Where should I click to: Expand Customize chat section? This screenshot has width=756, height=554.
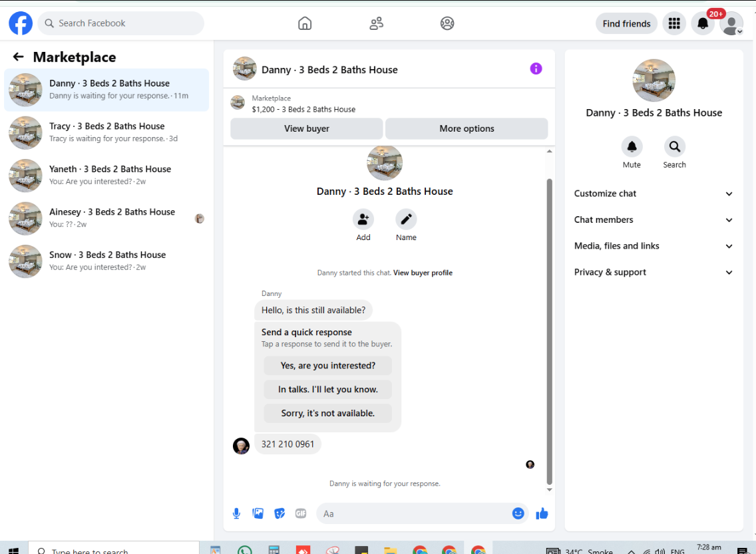[x=654, y=194]
